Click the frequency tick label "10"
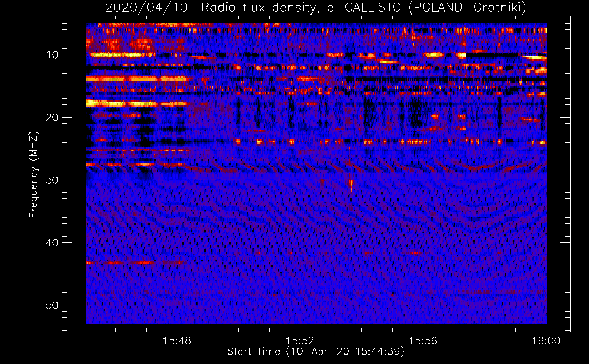The width and height of the screenshot is (589, 364). 52,55
